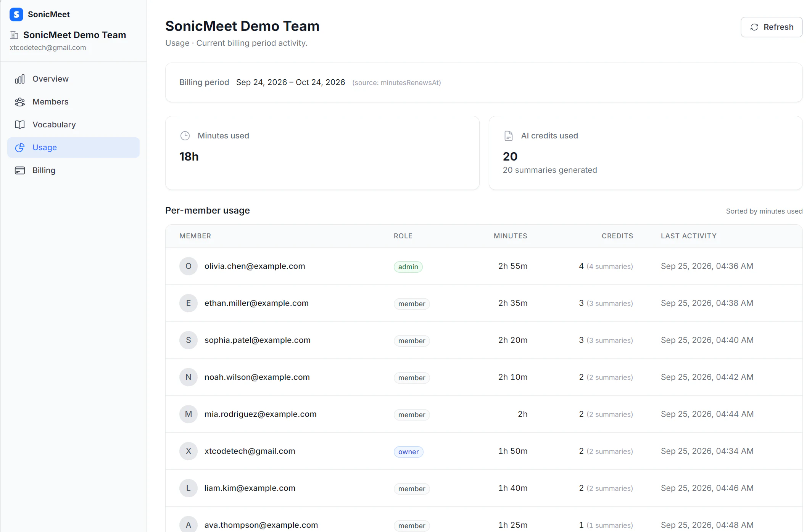Select sophia.patel@example.com email
This screenshot has width=812, height=532.
[x=258, y=340]
